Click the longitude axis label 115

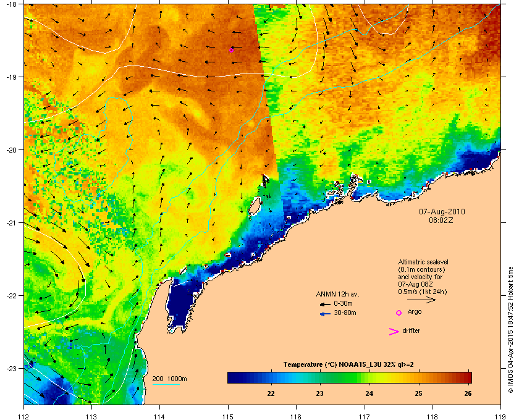228,416
